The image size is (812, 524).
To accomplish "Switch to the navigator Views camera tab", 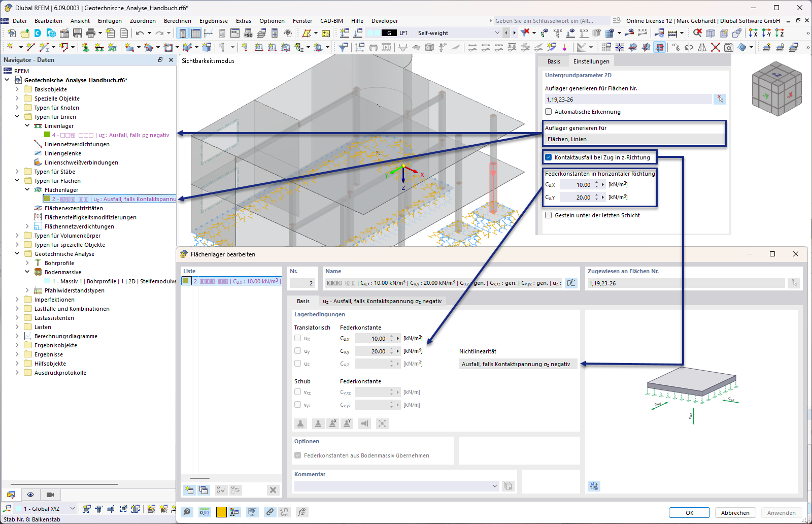I will click(x=50, y=495).
